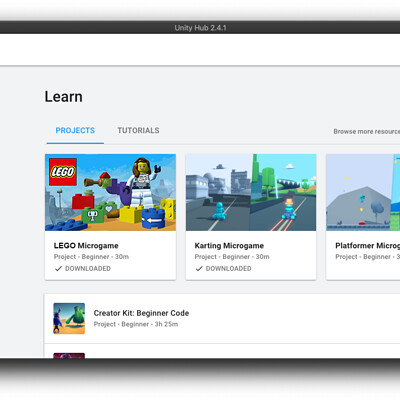Select the LEGO Microgame title

pos(86,246)
